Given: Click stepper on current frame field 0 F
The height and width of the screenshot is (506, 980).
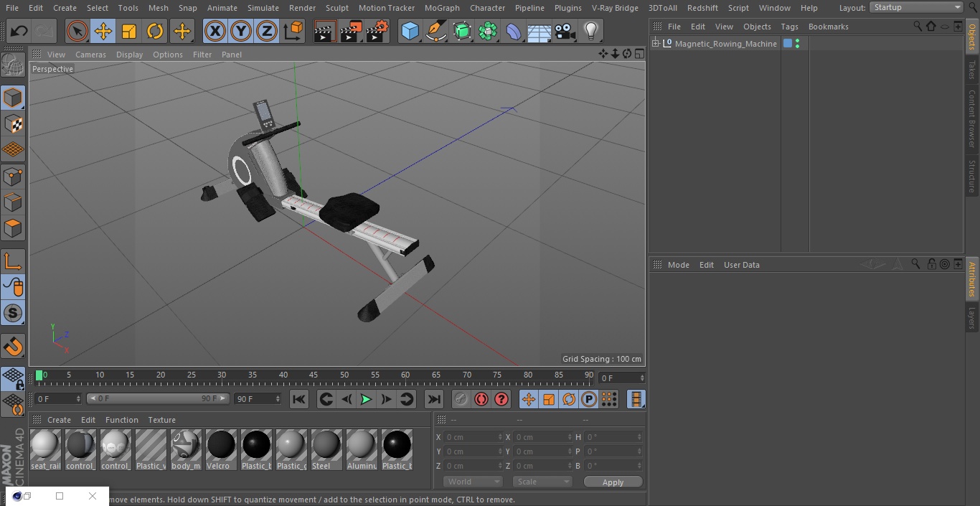Looking at the screenshot, I should coord(78,398).
